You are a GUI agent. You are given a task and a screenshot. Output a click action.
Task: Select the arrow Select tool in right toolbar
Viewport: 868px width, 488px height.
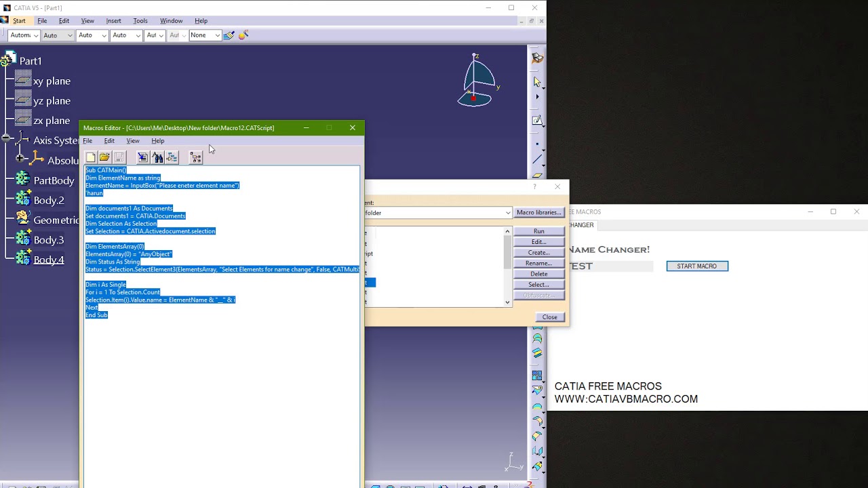point(537,82)
